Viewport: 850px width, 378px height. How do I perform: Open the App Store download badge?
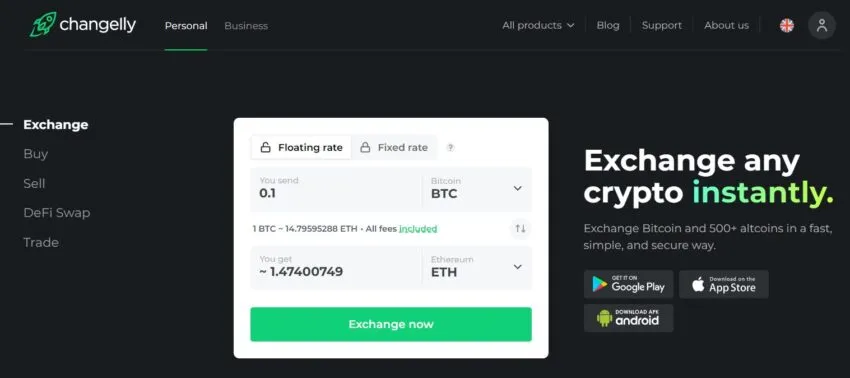(724, 284)
